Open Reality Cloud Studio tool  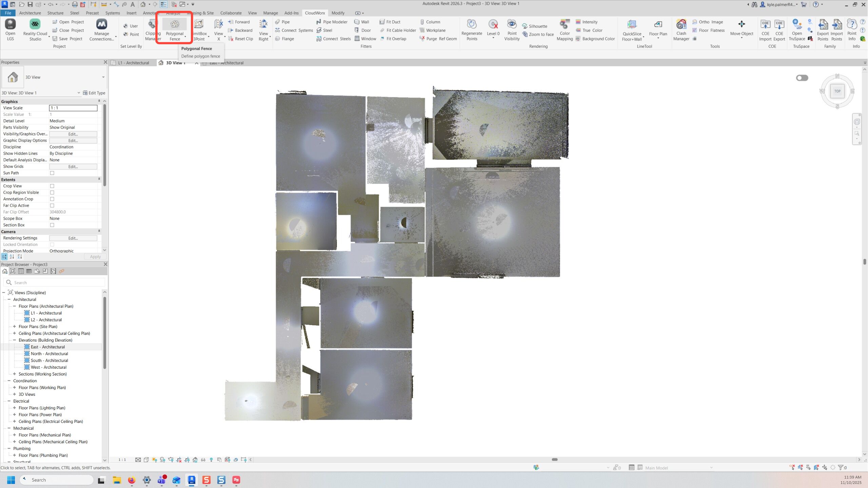[35, 25]
